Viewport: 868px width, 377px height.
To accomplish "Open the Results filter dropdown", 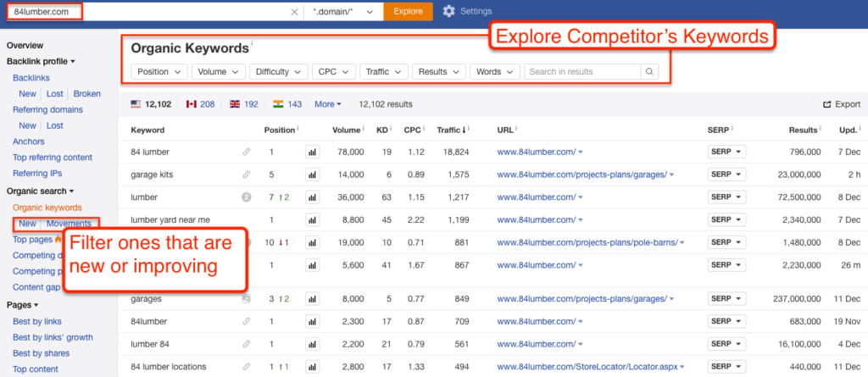I will (x=438, y=71).
